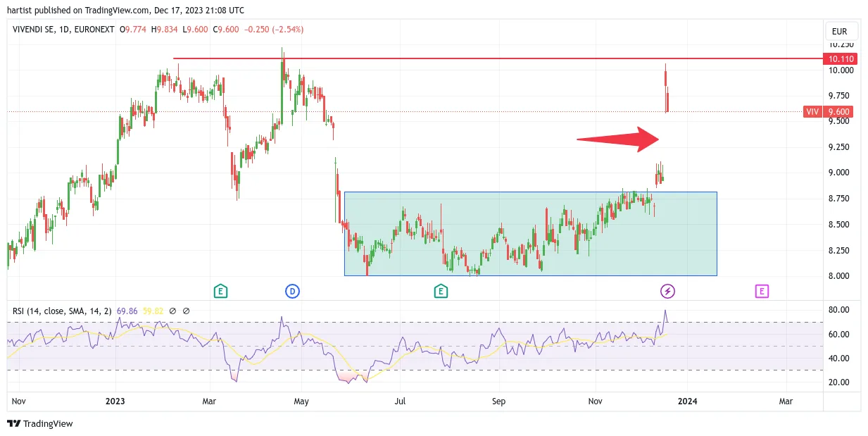
Task: Click the purple RSI value 69.86
Action: click(x=127, y=311)
